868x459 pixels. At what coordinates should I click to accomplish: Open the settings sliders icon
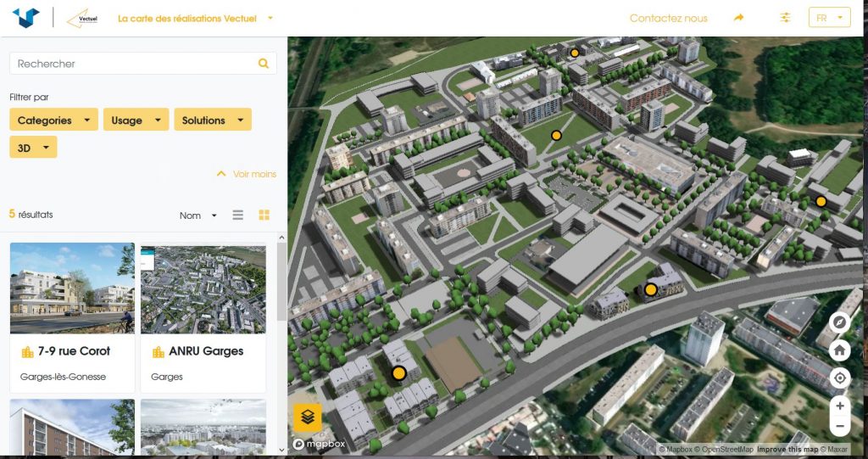tap(785, 18)
